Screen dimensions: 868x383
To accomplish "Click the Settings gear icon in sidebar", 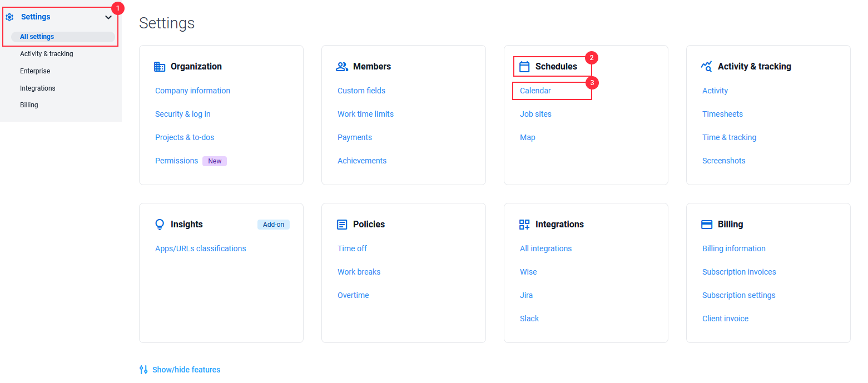I will (9, 17).
